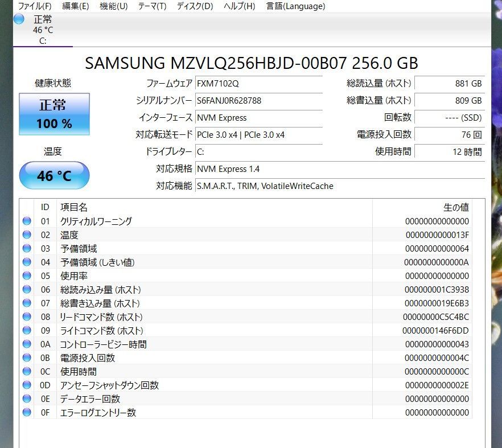The height and width of the screenshot is (448, 502).
Task: Open the テーマ(T) menu
Action: click(x=152, y=6)
